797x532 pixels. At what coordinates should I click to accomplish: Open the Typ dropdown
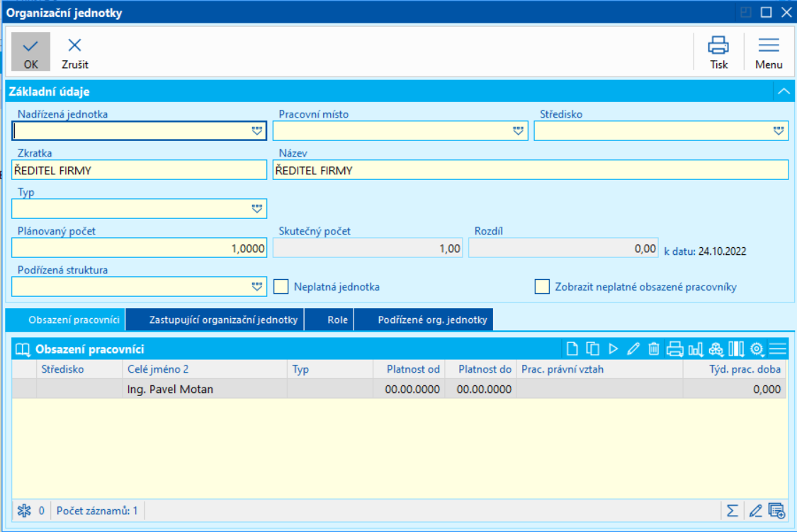click(256, 208)
